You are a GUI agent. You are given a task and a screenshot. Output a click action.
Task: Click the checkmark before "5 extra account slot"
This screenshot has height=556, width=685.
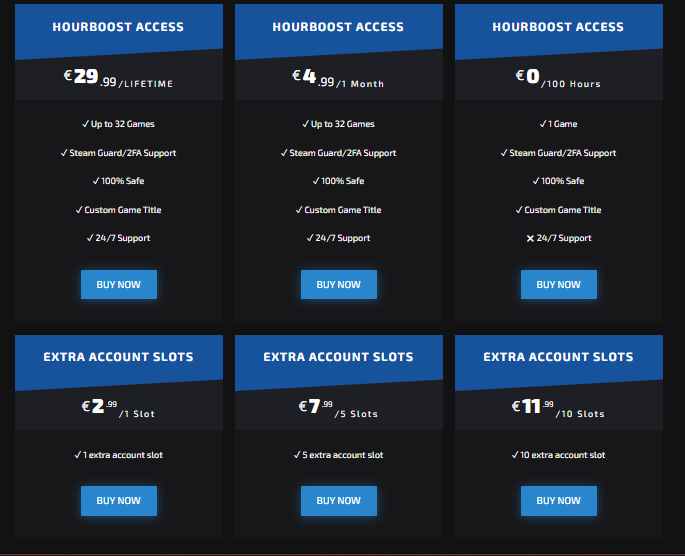pos(296,456)
